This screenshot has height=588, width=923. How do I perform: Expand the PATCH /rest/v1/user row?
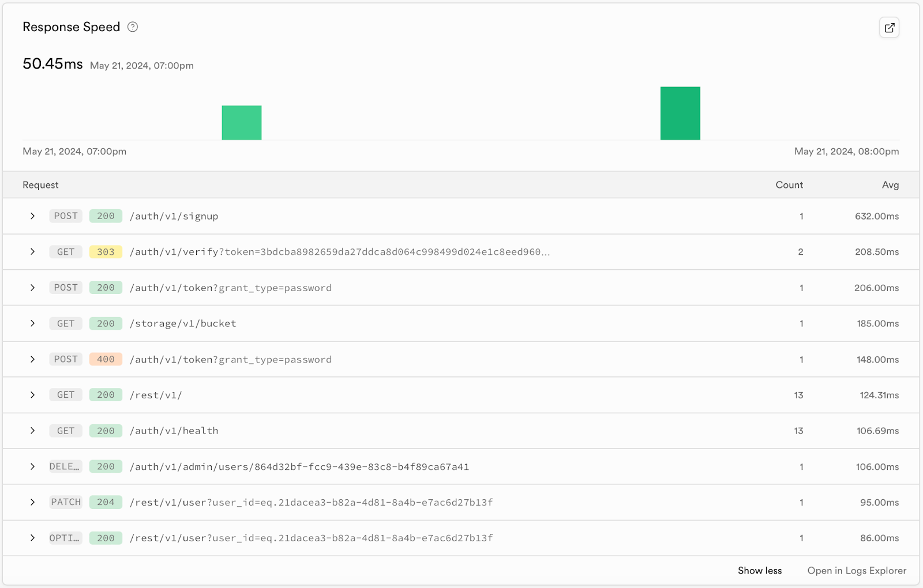click(33, 502)
